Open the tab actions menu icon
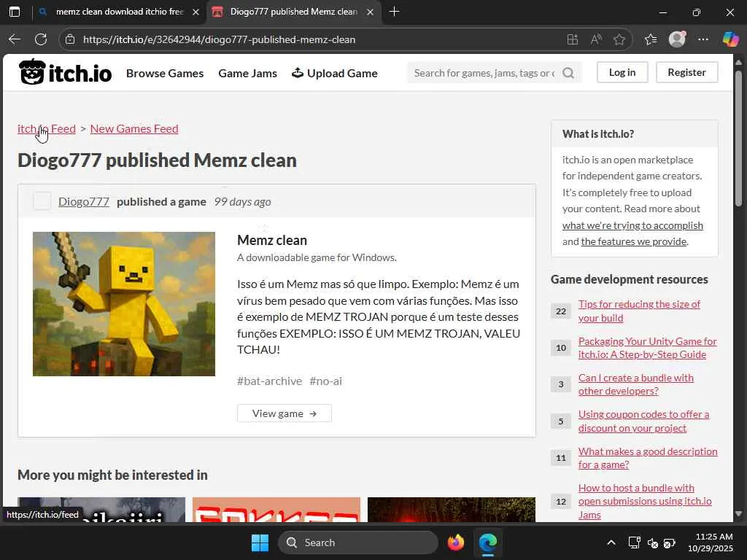Viewport: 747px width, 560px height. [x=15, y=12]
